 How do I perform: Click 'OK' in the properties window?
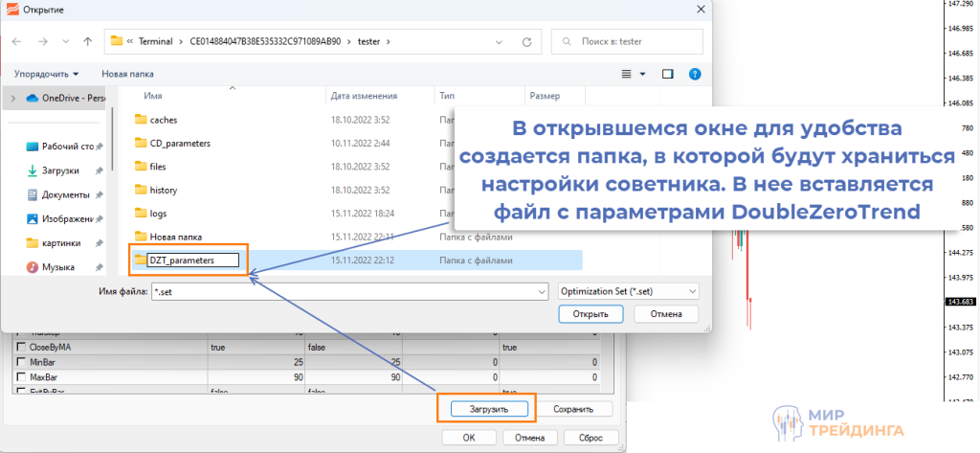[x=469, y=438]
